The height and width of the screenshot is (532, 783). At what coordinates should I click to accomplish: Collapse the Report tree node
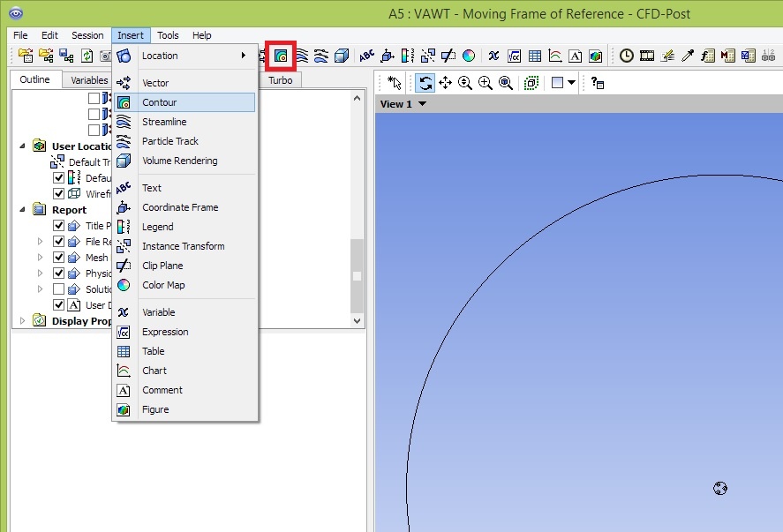(22, 210)
